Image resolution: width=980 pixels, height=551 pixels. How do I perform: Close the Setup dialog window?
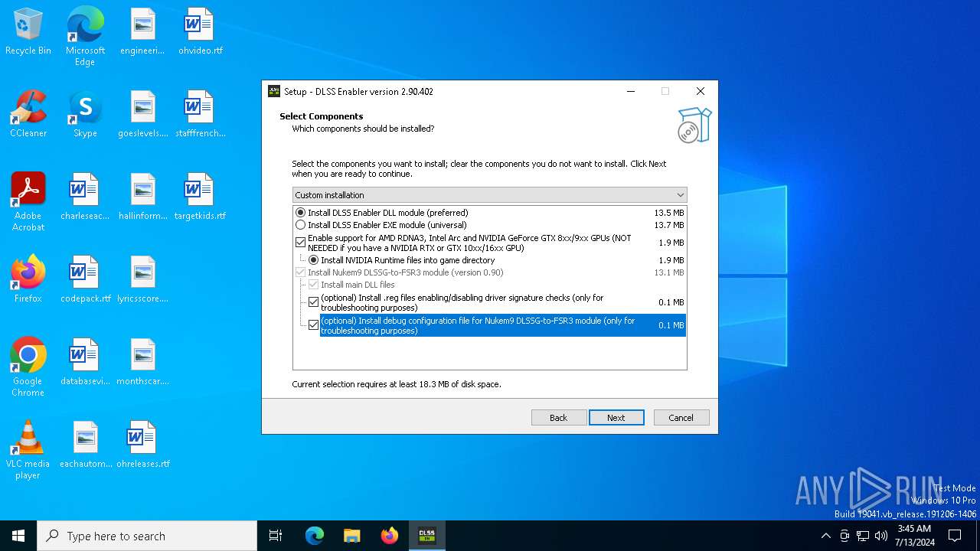click(700, 91)
